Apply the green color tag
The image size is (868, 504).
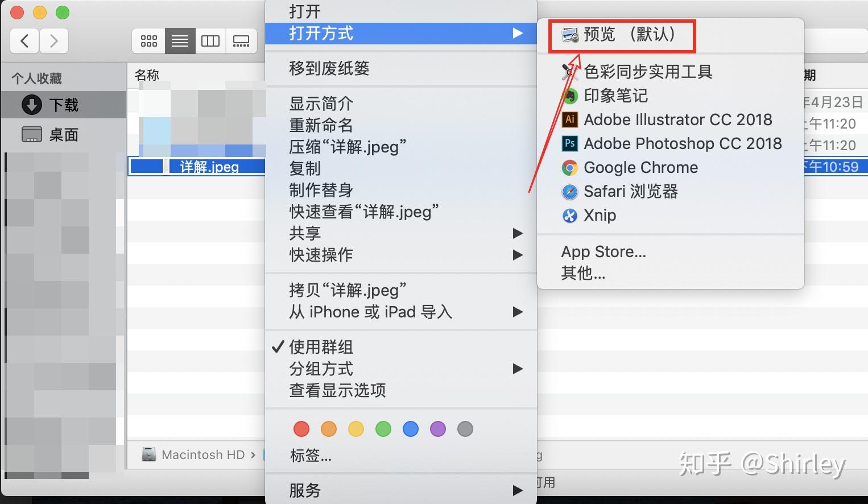pos(383,429)
